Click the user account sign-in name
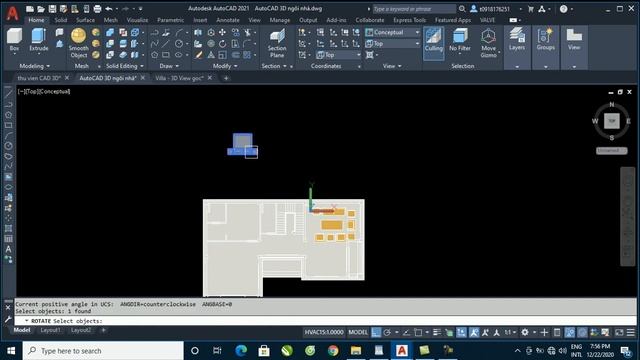 [x=494, y=9]
